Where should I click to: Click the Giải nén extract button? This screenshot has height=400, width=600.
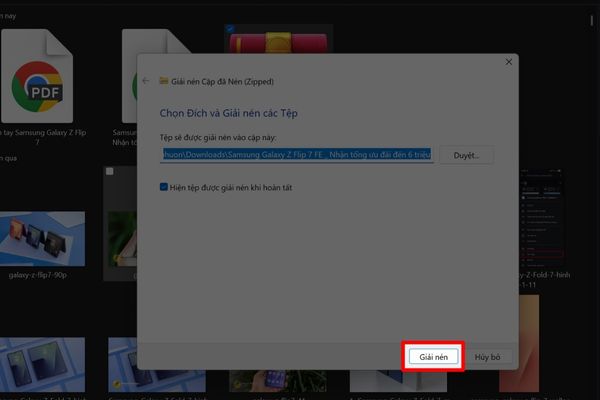pyautogui.click(x=433, y=356)
